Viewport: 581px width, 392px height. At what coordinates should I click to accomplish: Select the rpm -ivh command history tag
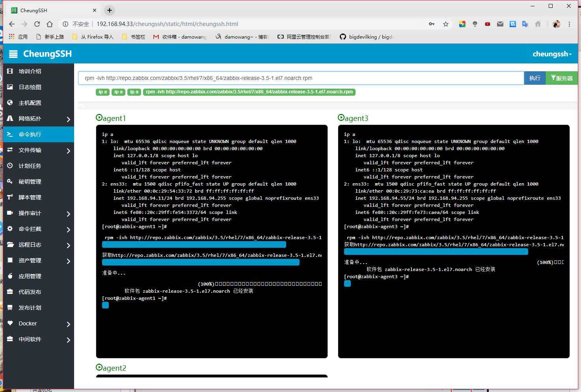coord(249,92)
